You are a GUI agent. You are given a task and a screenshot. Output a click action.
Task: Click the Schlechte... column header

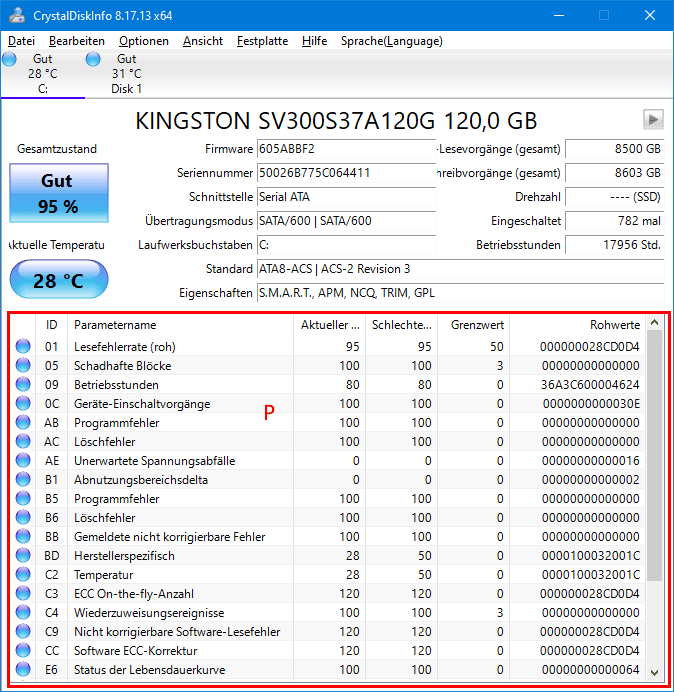pos(401,325)
